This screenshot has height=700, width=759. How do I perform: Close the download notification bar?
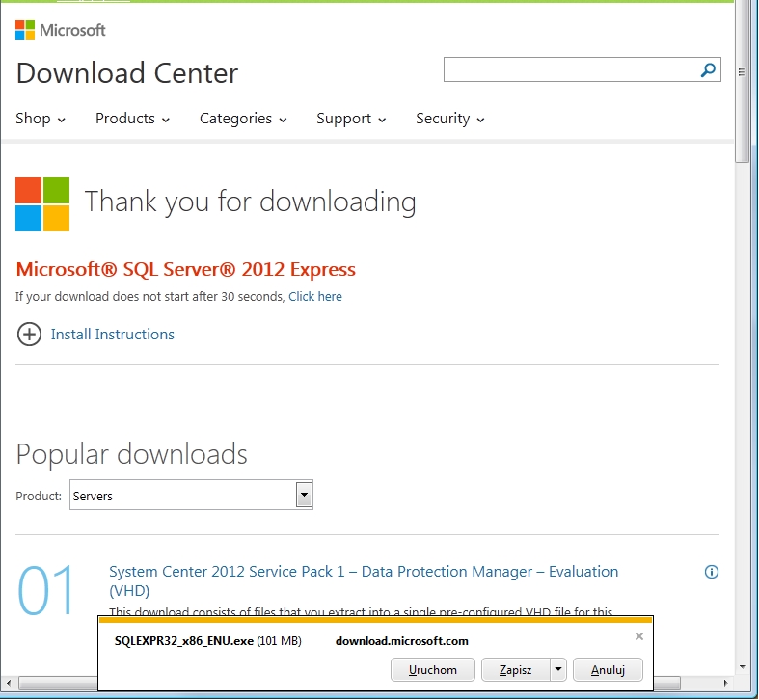point(639,636)
